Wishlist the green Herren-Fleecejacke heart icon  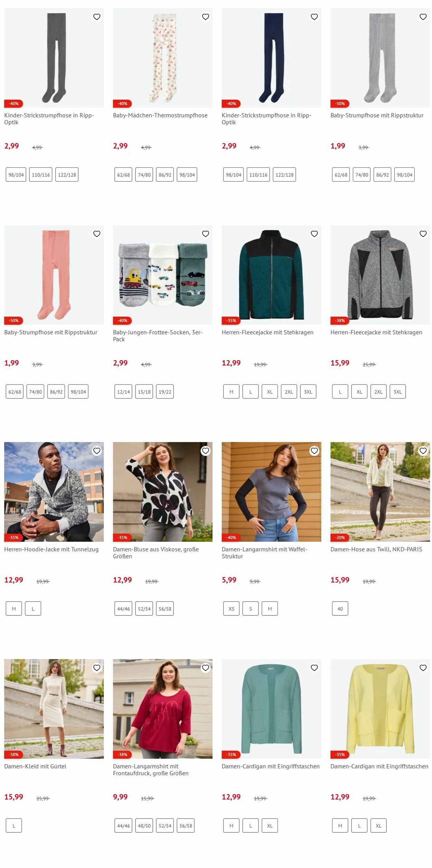[x=314, y=234]
